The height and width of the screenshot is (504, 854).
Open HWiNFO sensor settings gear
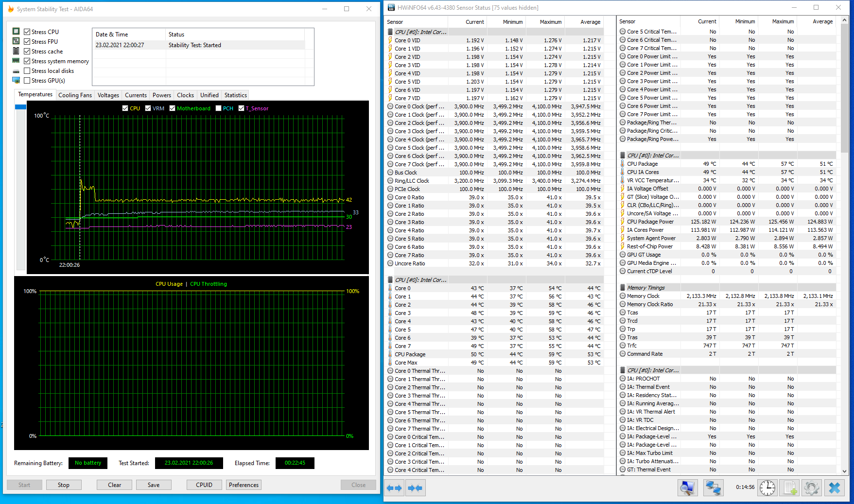[x=812, y=487]
